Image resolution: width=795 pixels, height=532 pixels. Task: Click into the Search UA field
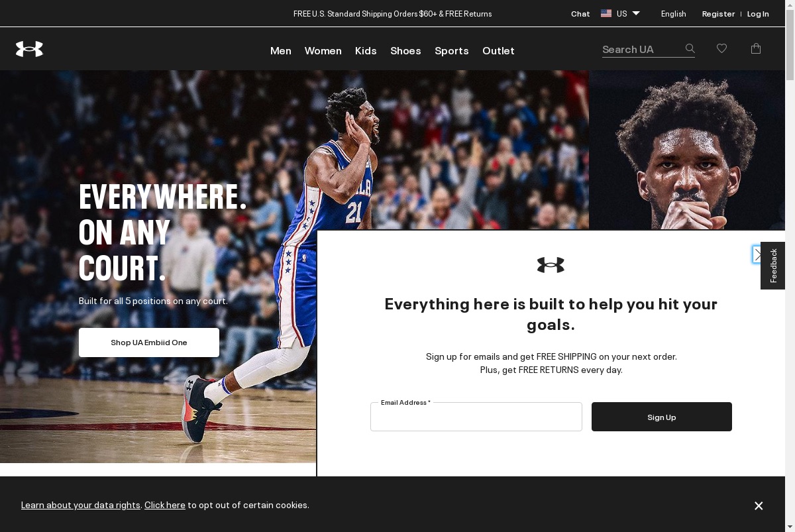point(641,50)
